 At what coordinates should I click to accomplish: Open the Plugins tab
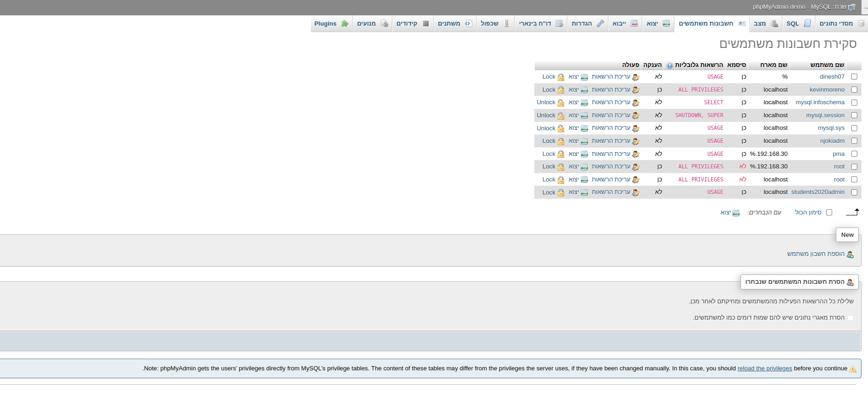point(331,24)
